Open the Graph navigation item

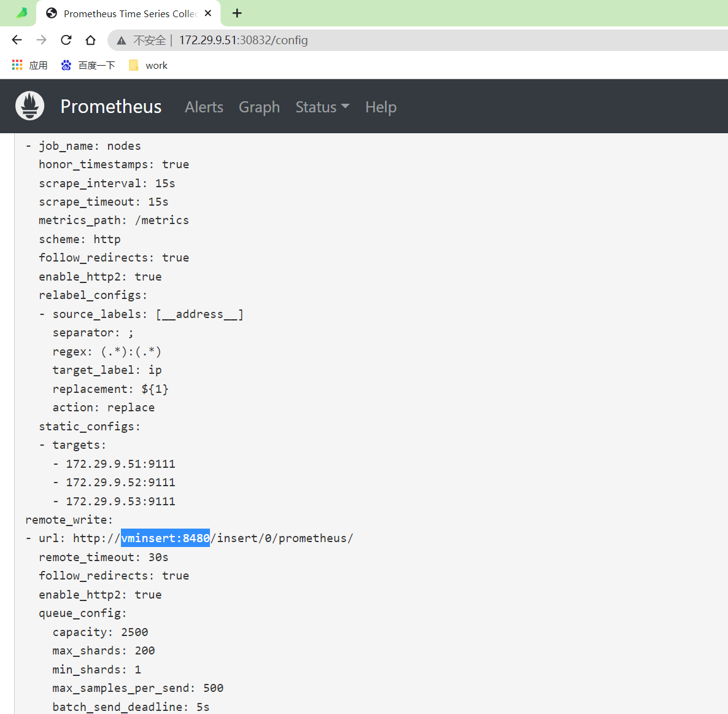pos(259,107)
